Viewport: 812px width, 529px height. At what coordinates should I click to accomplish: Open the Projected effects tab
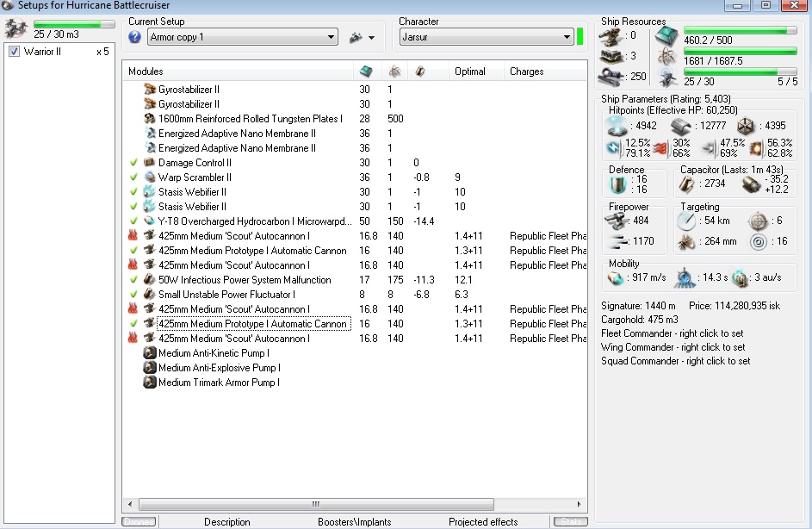coord(483,521)
